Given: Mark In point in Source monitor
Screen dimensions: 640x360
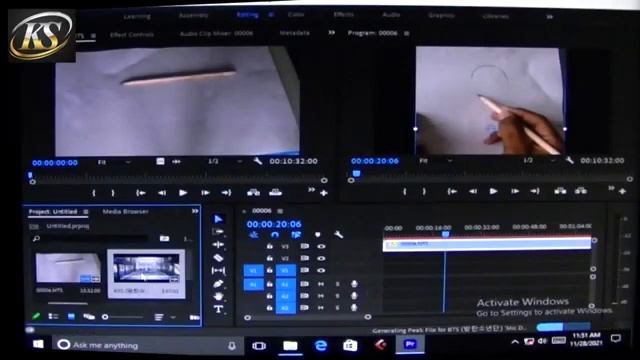Looking at the screenshot, I should [94, 193].
